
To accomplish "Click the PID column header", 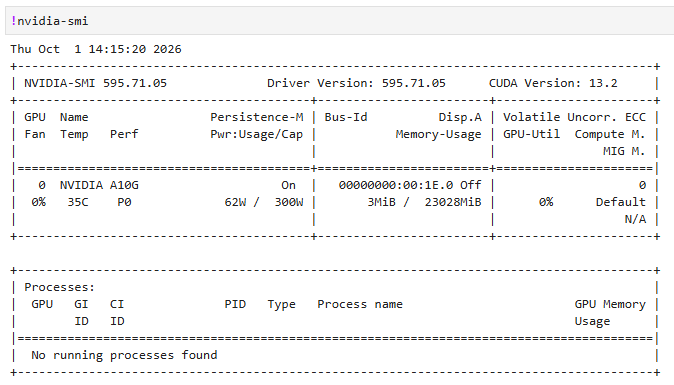I will pyautogui.click(x=235, y=304).
